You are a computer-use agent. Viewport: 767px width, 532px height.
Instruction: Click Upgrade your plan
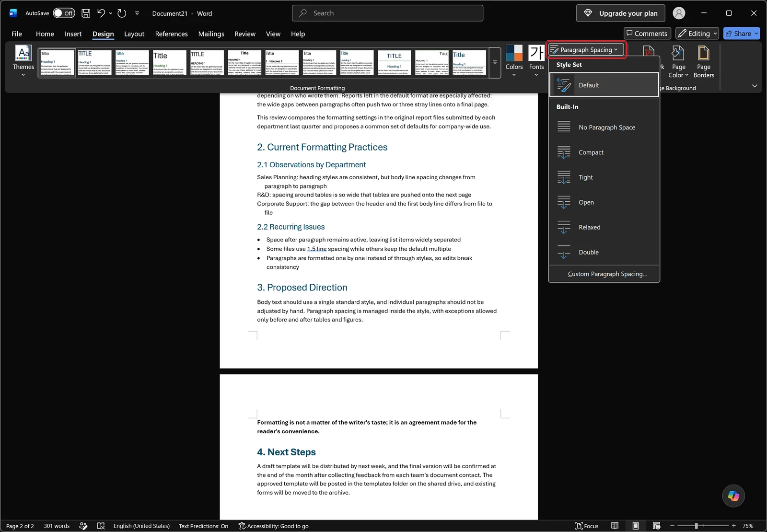(x=620, y=13)
